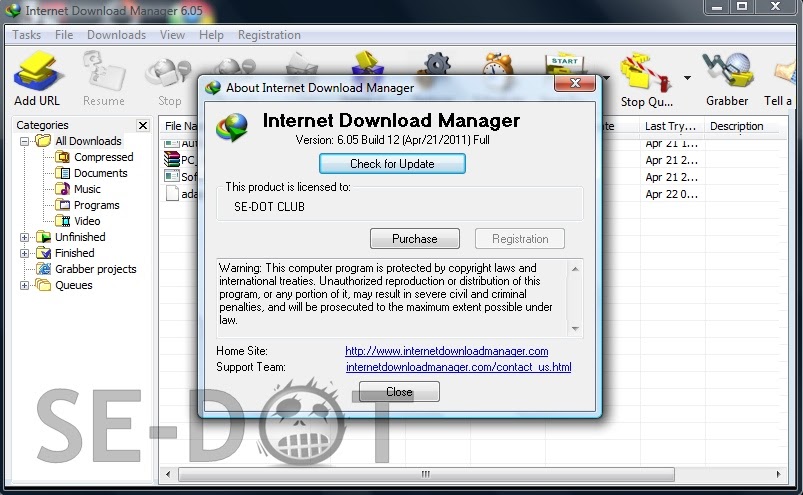Sort by File Name column header

(179, 126)
